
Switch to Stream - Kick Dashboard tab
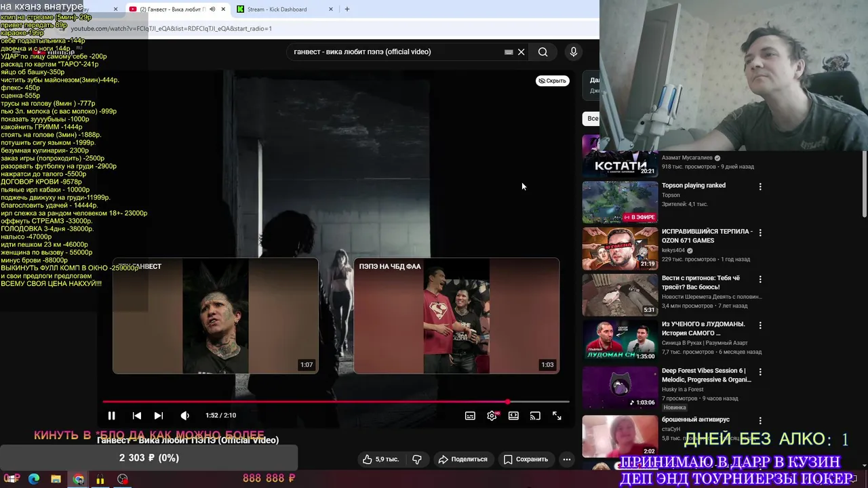click(x=277, y=9)
